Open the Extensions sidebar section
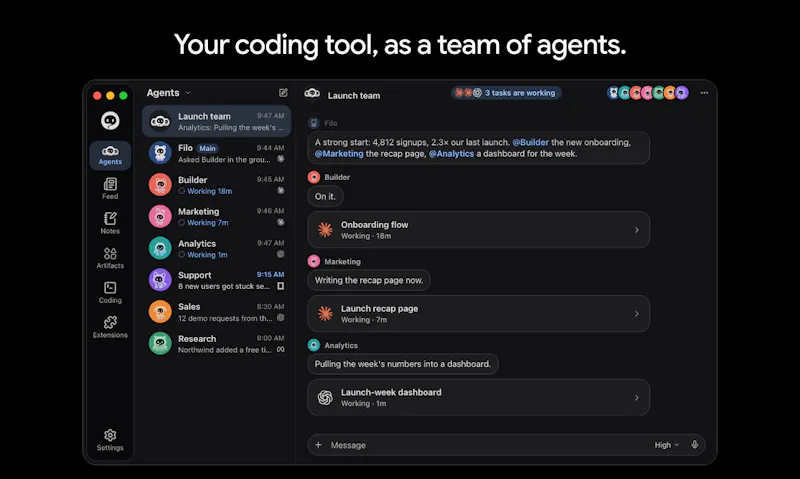This screenshot has width=800, height=479. tap(110, 327)
